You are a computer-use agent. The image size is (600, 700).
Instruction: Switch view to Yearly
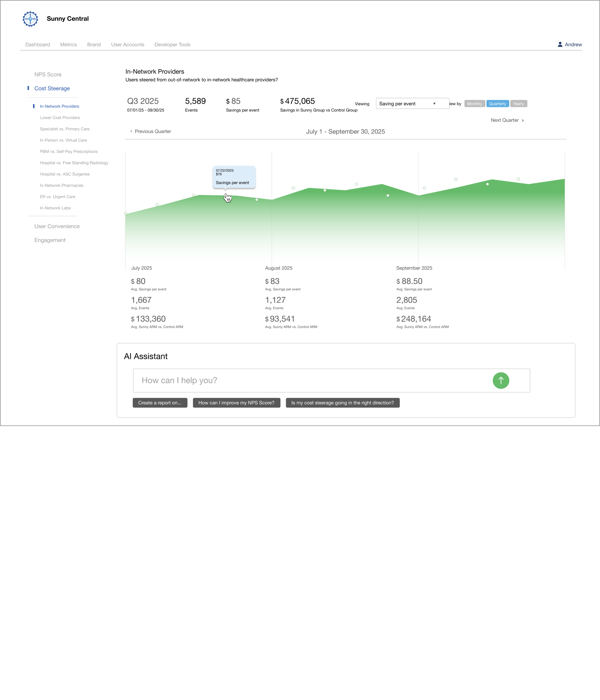pos(518,104)
